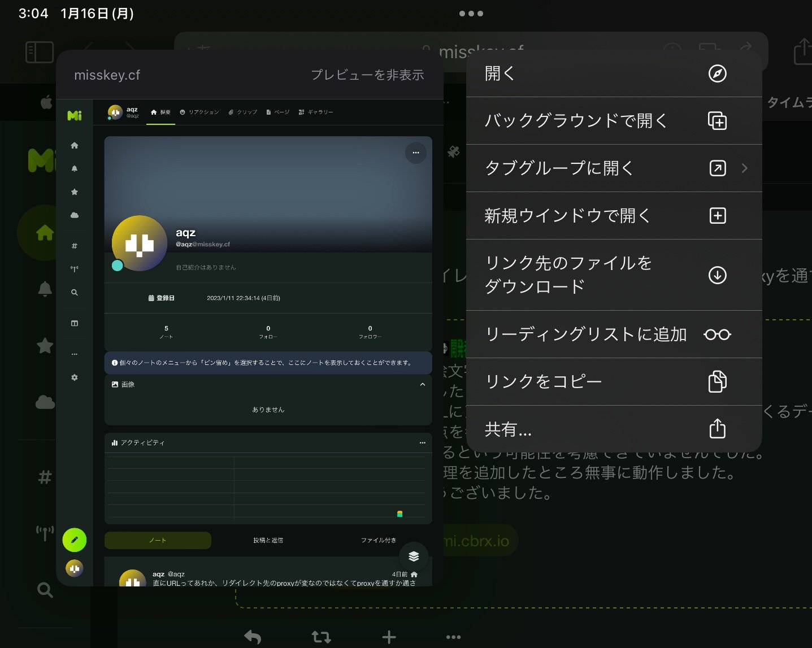
Task: Click the aqz avatar at sidebar bottom
Action: pos(74,568)
